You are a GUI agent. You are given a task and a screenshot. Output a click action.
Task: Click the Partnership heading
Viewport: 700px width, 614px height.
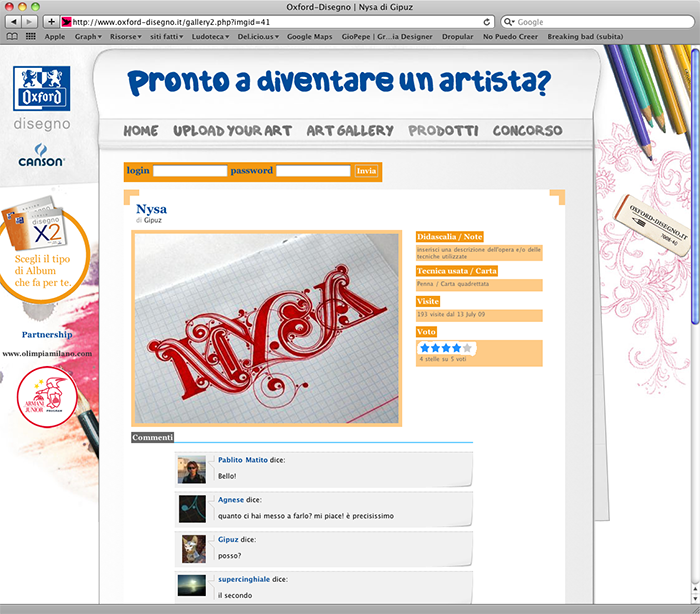point(47,334)
